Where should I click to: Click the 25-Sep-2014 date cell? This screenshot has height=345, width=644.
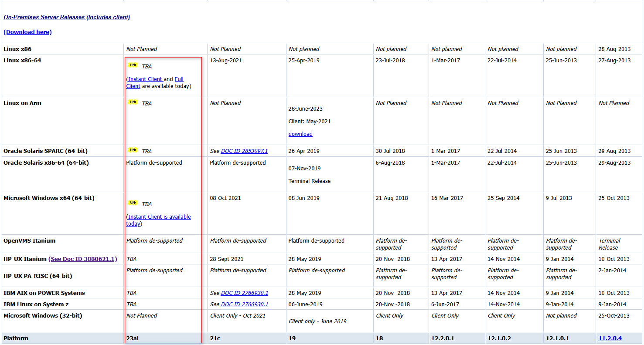tap(504, 198)
